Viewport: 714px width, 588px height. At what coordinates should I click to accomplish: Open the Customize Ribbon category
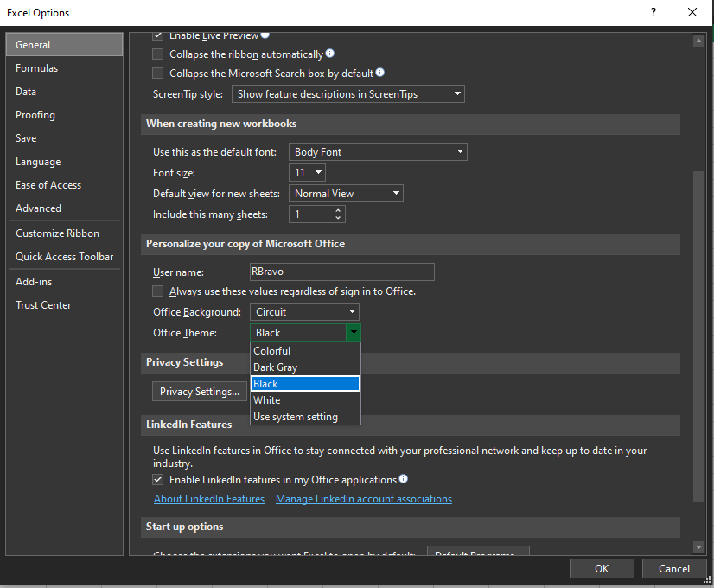[x=64, y=233]
